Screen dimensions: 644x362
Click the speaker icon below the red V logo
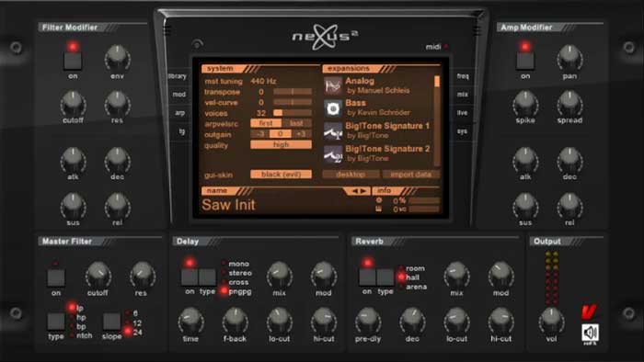tap(591, 332)
